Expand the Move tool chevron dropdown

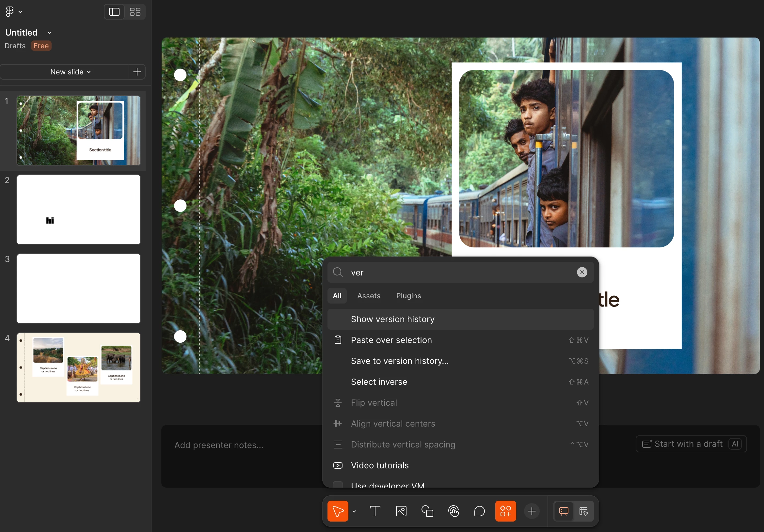pos(354,511)
